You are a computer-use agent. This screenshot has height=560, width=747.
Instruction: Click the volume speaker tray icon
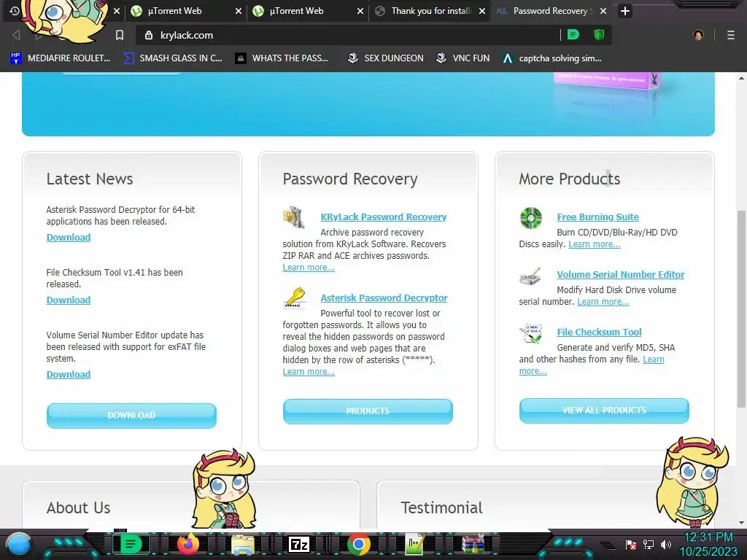click(x=666, y=544)
